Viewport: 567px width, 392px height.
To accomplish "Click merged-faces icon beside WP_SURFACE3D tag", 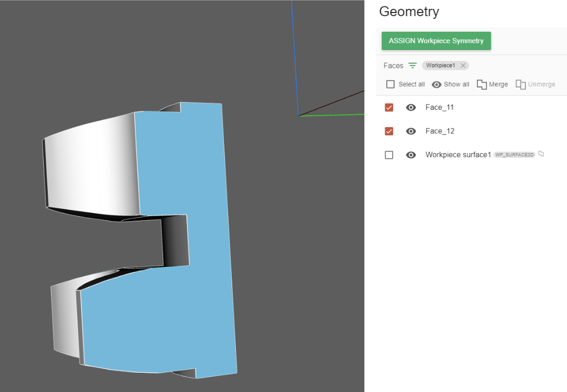I will [x=541, y=154].
